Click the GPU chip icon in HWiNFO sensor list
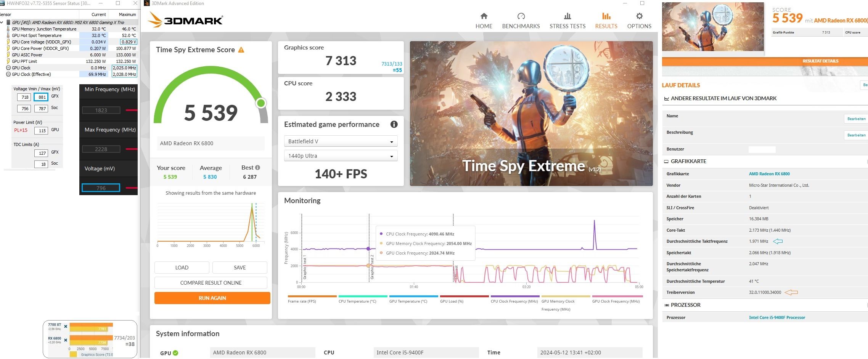 click(8, 22)
